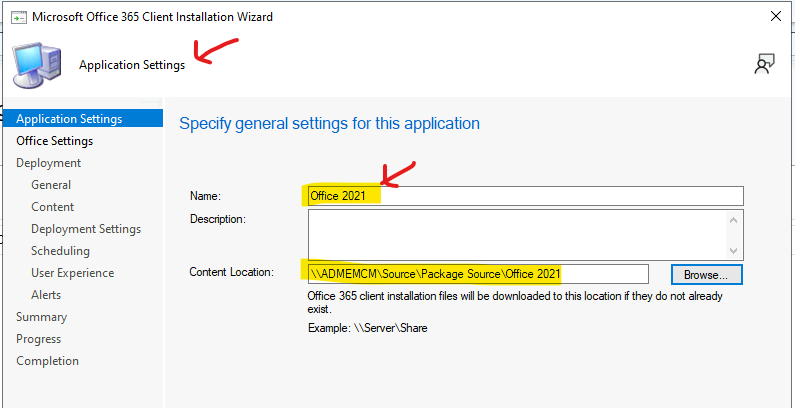Screen dimensions: 795x408
Task: Click Browse to choose content location
Action: (x=706, y=275)
